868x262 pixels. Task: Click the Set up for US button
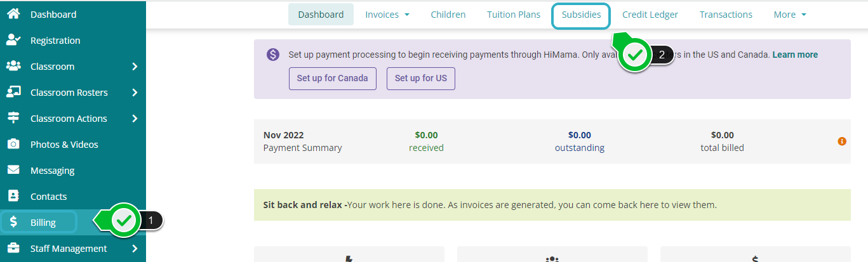[420, 79]
